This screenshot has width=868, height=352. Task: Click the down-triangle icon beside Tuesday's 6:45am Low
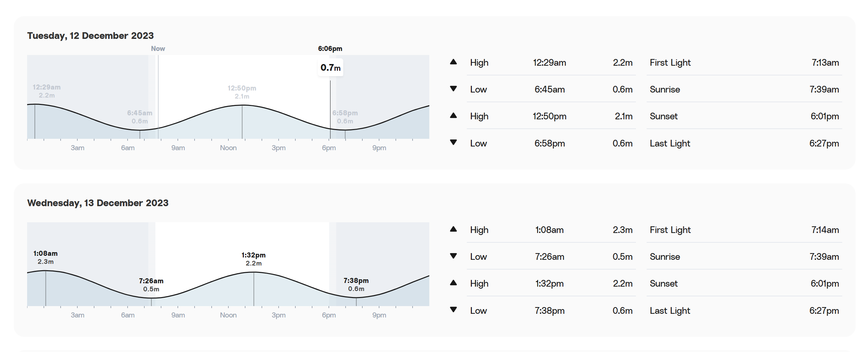click(453, 89)
